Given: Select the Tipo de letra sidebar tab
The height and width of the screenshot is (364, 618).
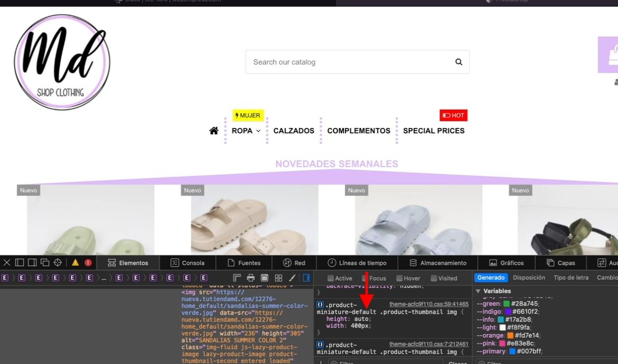Looking at the screenshot, I should (571, 278).
